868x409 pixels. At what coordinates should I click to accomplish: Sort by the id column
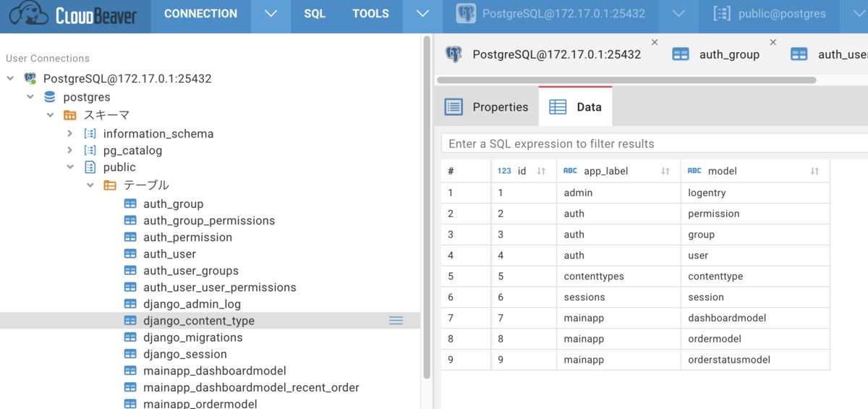pos(541,172)
